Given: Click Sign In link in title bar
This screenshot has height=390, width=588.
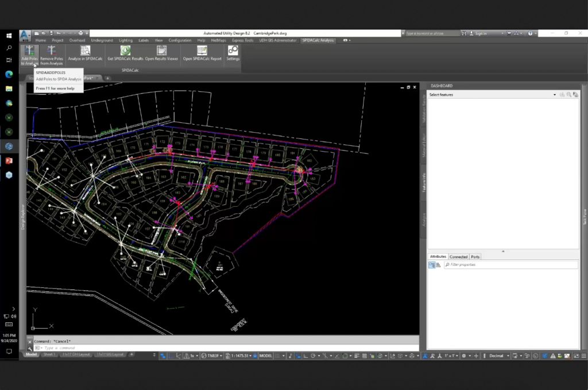Looking at the screenshot, I should [x=481, y=33].
